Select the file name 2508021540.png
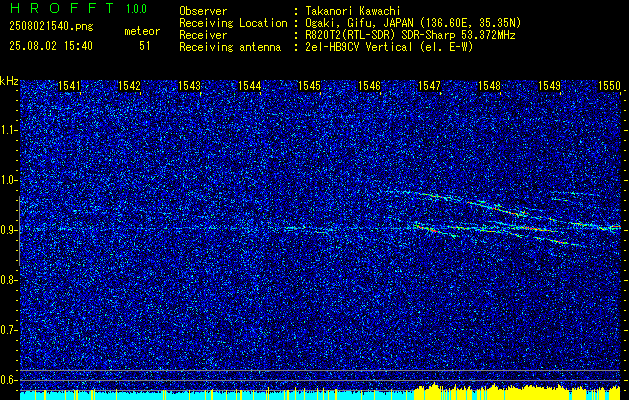This screenshot has width=629, height=400. 51,27
